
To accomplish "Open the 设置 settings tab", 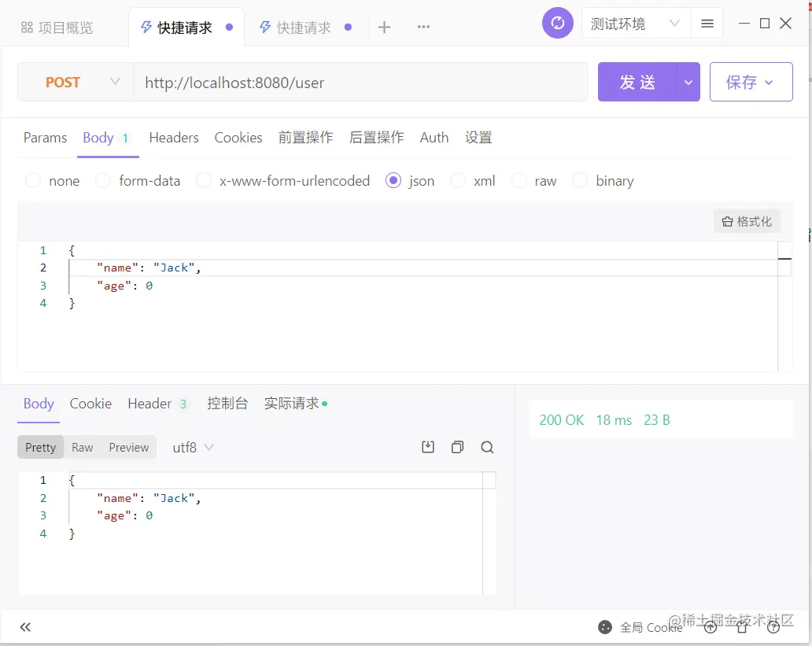I will point(478,138).
